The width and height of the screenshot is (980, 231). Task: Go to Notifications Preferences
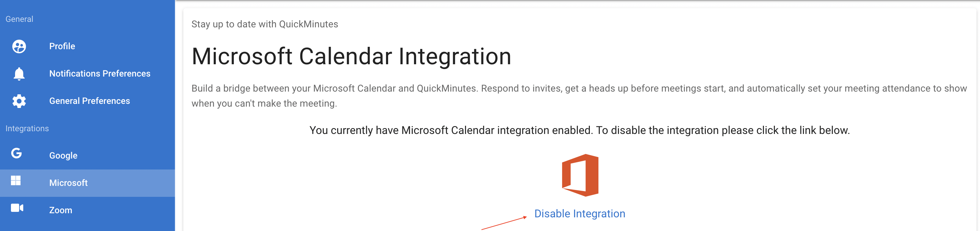[100, 74]
